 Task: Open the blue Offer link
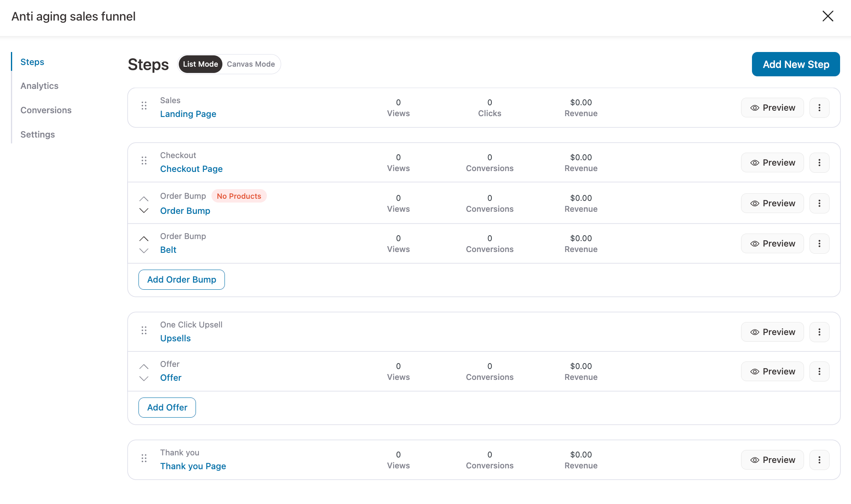171,378
